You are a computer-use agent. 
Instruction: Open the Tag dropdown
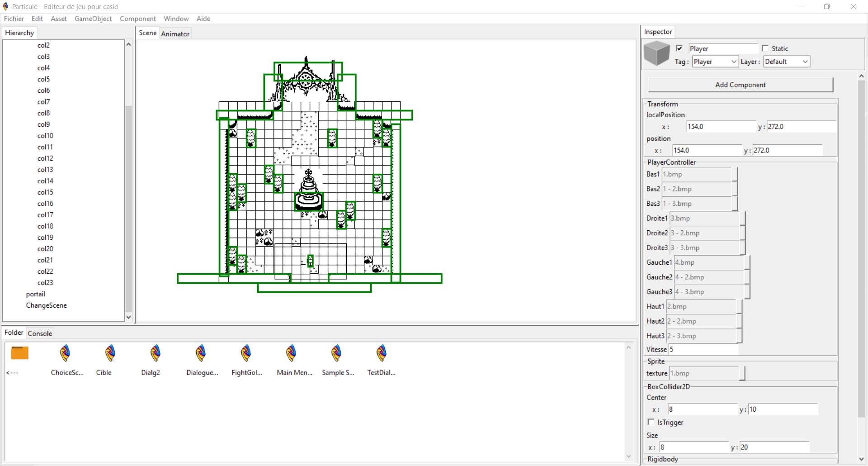[715, 62]
